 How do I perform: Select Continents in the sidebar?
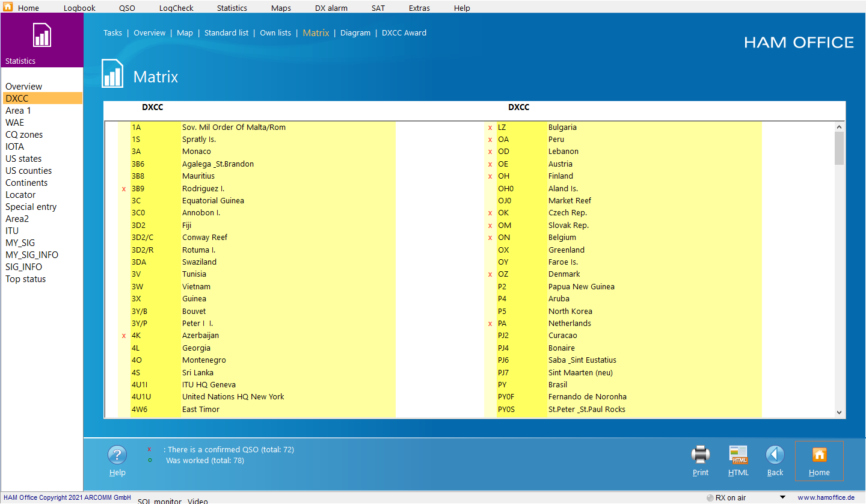coord(26,183)
